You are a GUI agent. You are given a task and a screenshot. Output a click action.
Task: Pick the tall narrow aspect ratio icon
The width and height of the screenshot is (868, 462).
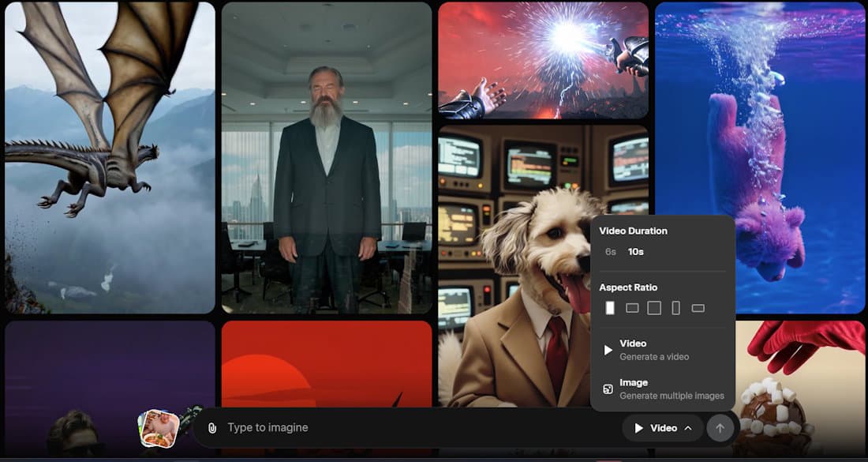click(x=675, y=308)
